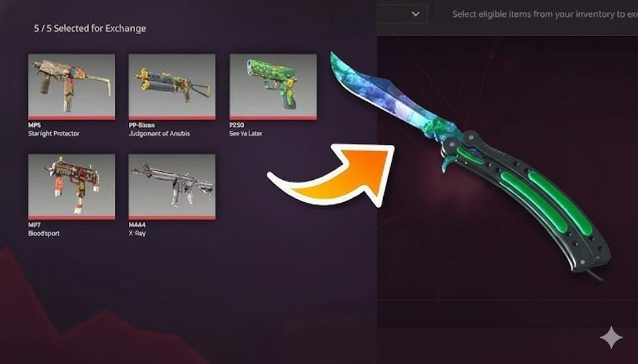Click the PP-Bizon Judgement of Anubis thumbnail
Screen dimensions: 638x364
coord(172,86)
